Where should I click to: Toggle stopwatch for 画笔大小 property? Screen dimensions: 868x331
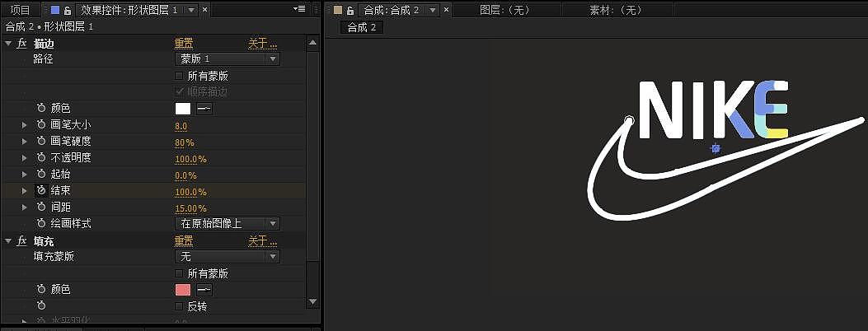(41, 125)
